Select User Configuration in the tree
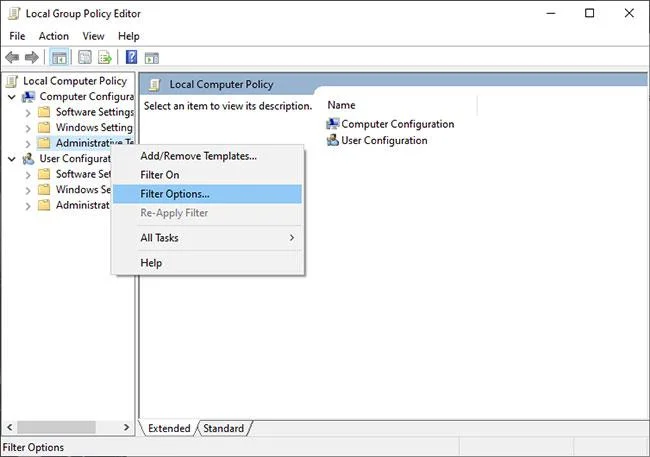 click(75, 159)
